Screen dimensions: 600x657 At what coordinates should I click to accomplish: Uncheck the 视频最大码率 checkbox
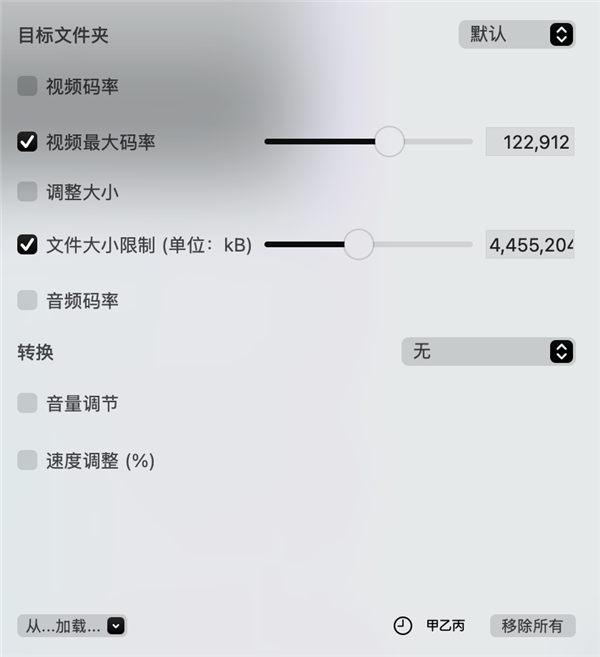[x=28, y=142]
